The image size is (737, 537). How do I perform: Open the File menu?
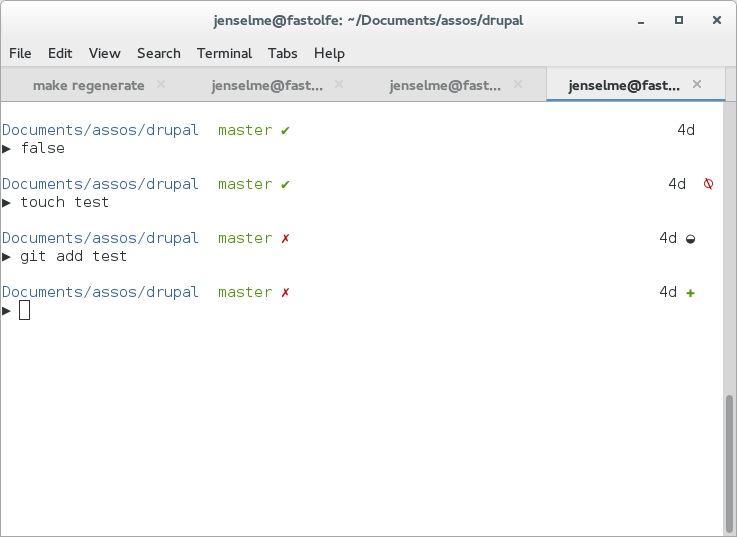click(20, 53)
